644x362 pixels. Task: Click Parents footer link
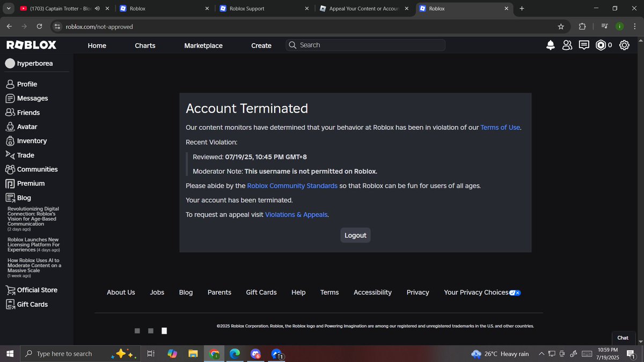pyautogui.click(x=219, y=292)
